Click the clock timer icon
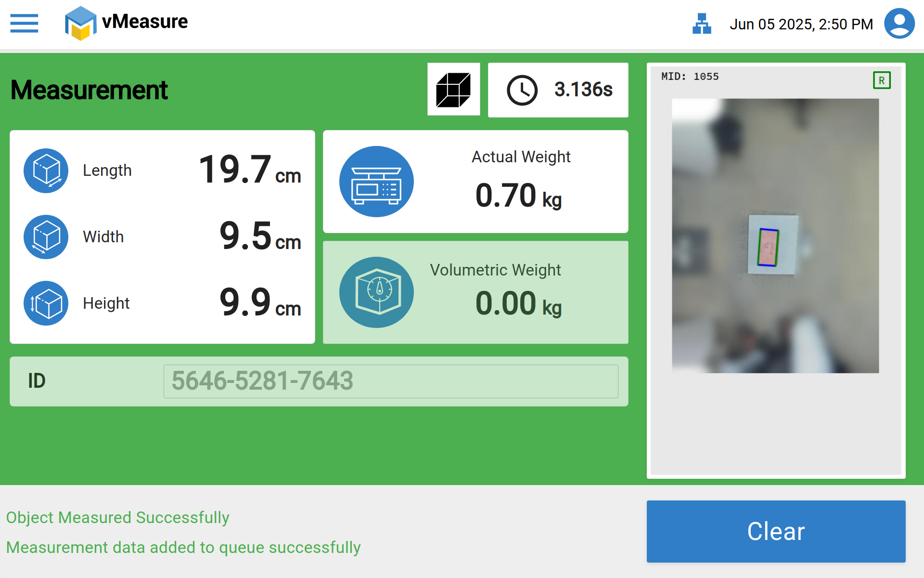 click(x=522, y=90)
